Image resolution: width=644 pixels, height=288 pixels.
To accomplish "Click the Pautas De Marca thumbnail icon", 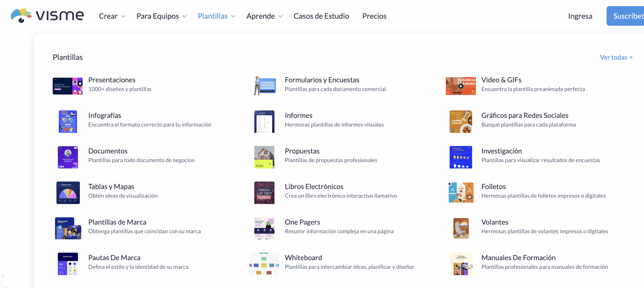I will [x=68, y=264].
